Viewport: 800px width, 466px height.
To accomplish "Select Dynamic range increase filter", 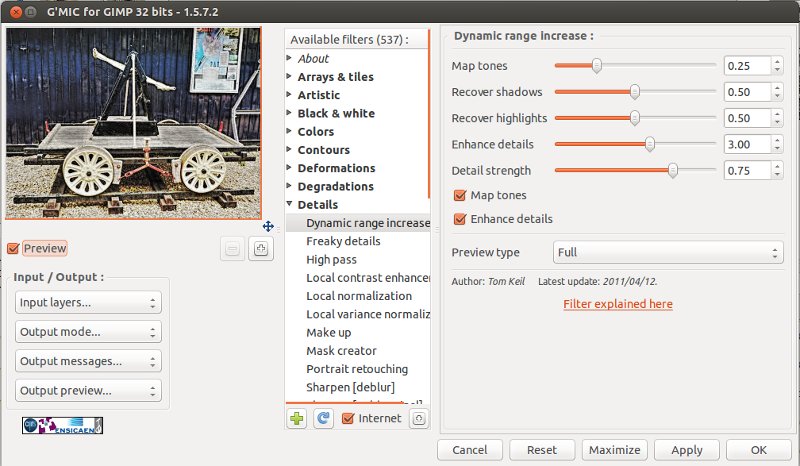I will click(358, 223).
